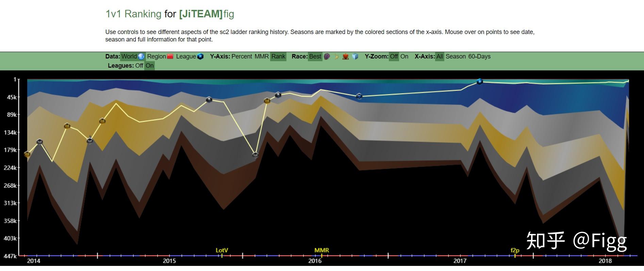Click the 313k y-axis label
644x271 pixels.
point(10,203)
